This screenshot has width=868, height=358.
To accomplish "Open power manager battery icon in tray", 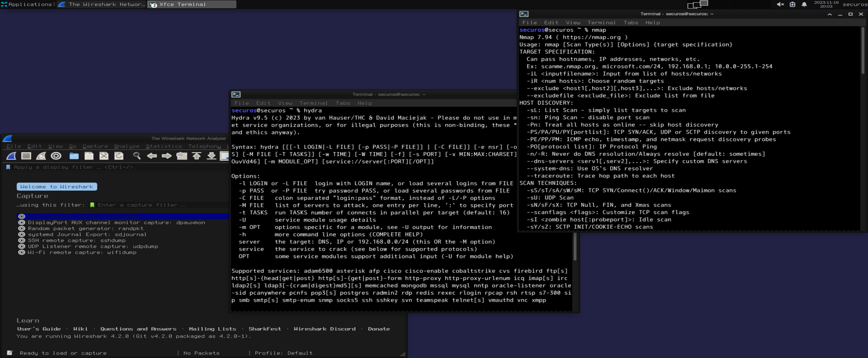I will point(792,4).
